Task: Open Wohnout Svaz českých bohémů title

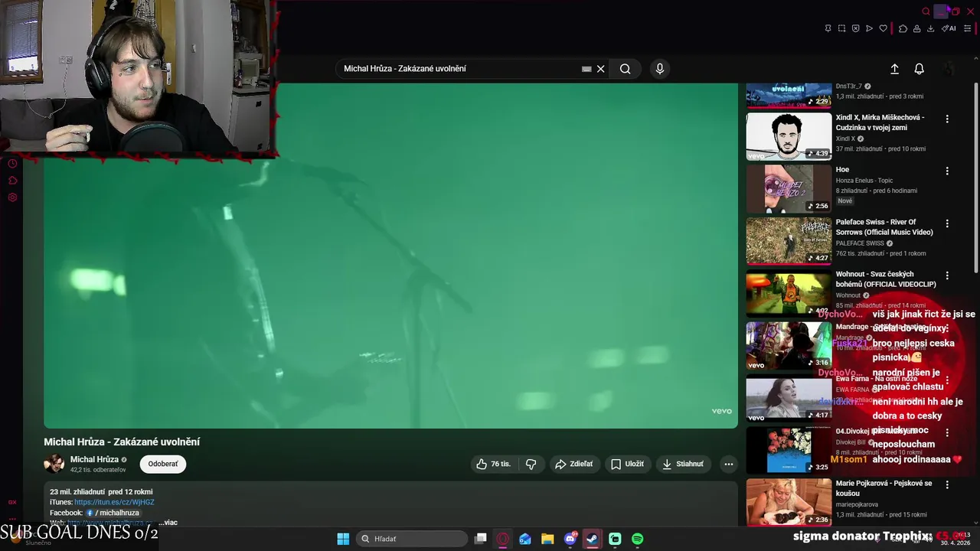Action: (886, 279)
